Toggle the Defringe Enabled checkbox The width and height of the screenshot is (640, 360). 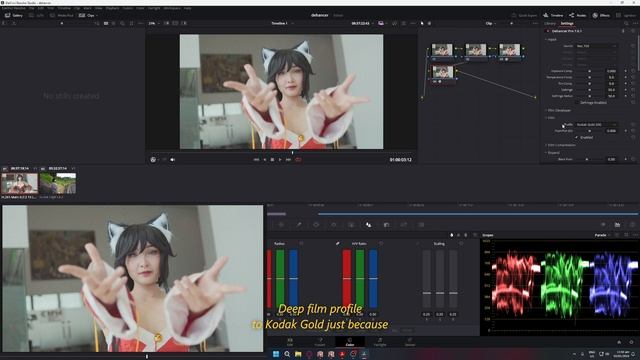pyautogui.click(x=577, y=102)
